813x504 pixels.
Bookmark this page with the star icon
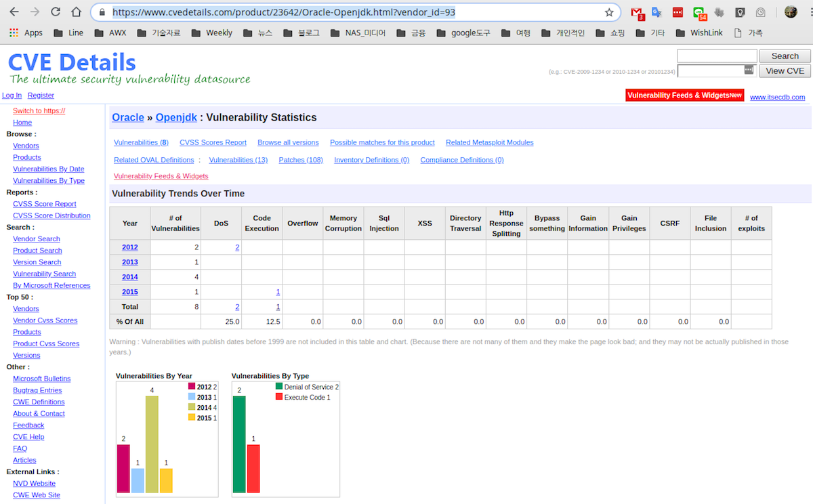click(609, 12)
